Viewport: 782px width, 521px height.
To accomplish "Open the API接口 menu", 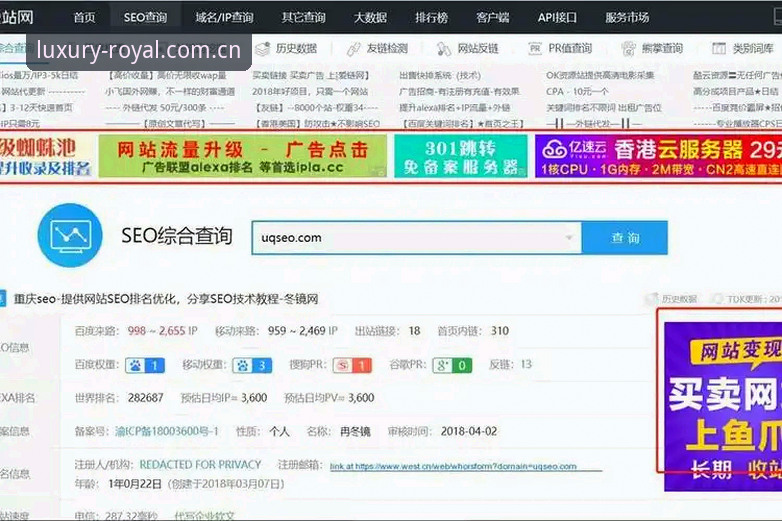I will [557, 17].
